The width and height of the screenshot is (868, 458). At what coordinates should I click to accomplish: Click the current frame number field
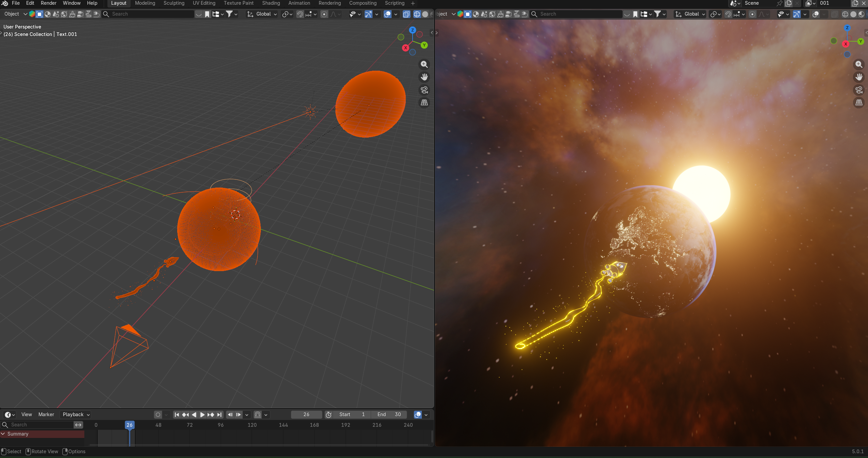pyautogui.click(x=306, y=415)
